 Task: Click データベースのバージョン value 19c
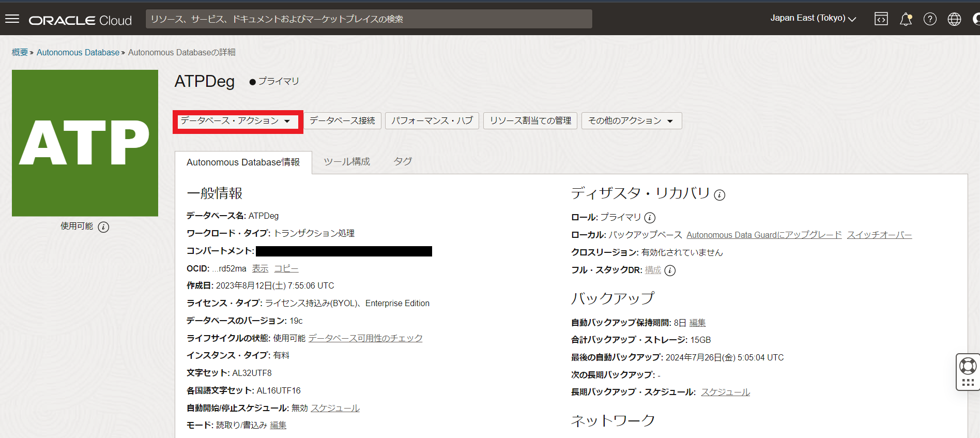click(x=296, y=321)
